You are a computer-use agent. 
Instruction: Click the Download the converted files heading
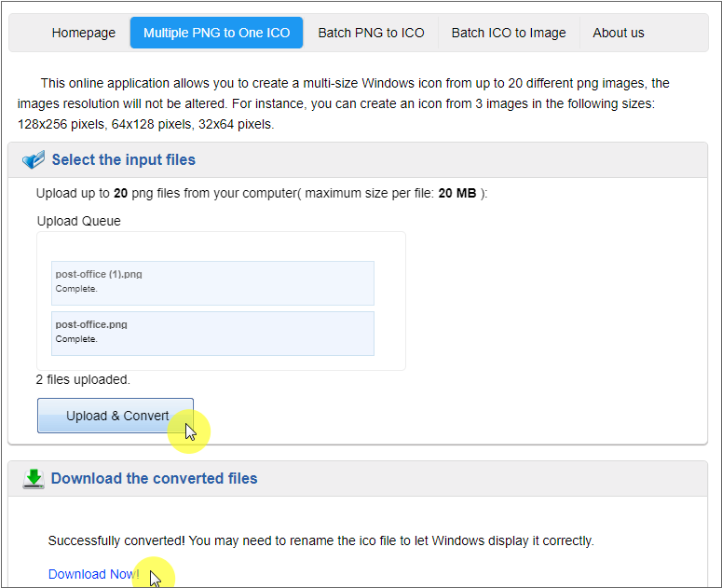[x=155, y=479]
